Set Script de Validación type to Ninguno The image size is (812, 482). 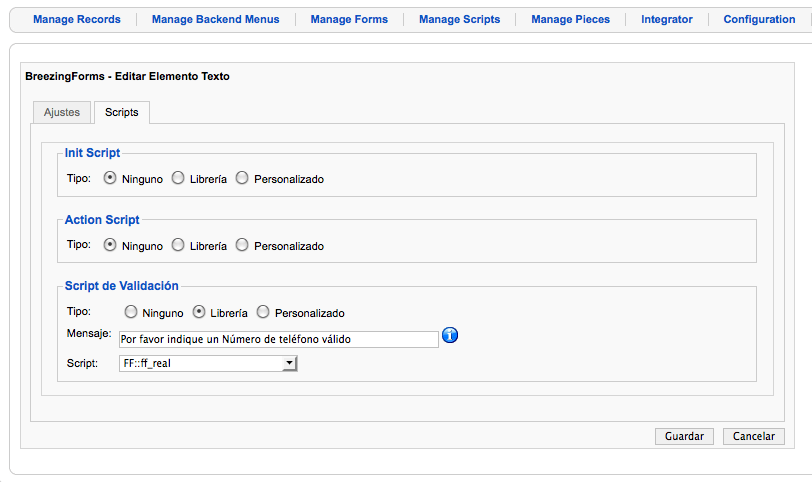point(130,312)
